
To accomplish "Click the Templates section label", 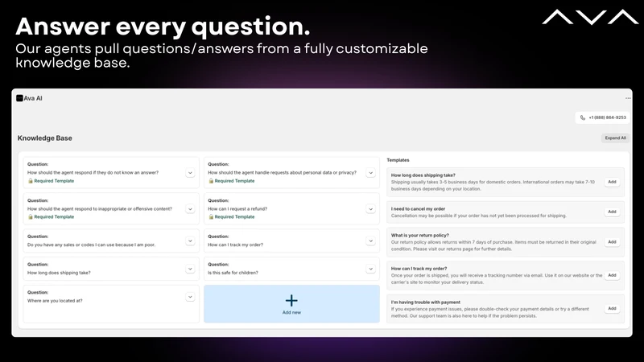I will coord(398,160).
